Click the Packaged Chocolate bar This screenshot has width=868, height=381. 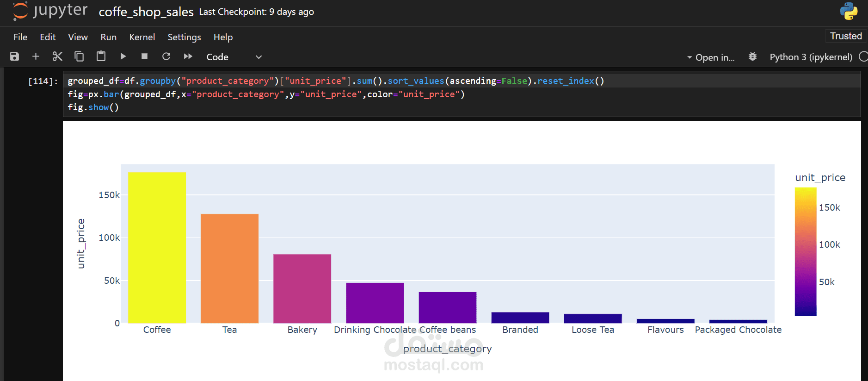coord(738,321)
